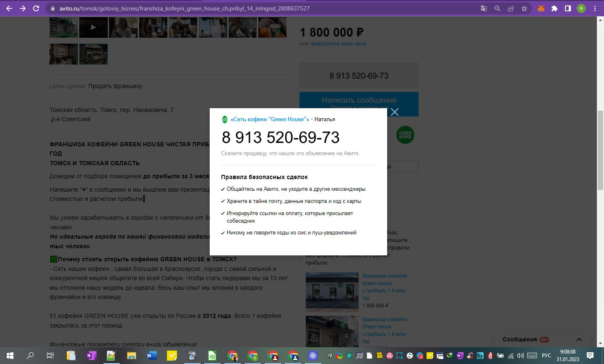Open first similar listing Франшиза кофейни link
604x364 pixels.
(x=385, y=287)
